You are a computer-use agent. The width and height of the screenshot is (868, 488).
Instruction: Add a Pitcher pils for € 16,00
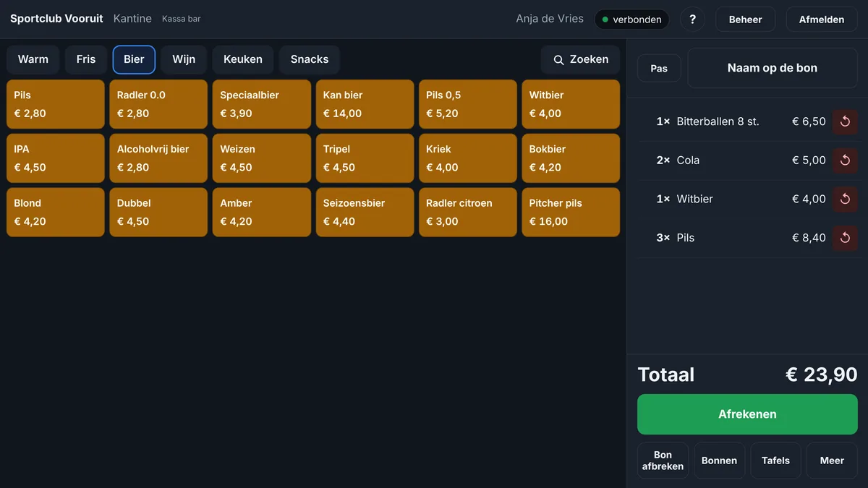pos(571,213)
